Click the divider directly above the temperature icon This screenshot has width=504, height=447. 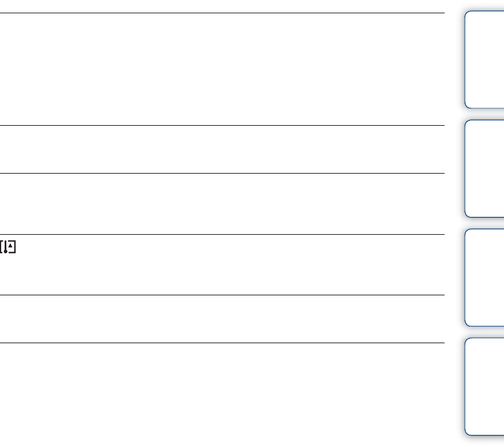222,234
